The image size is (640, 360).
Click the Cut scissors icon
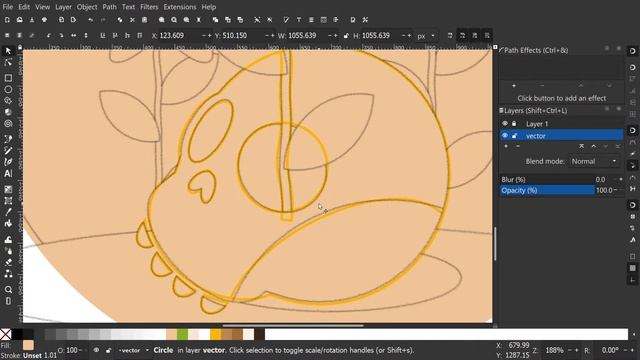pos(132,20)
